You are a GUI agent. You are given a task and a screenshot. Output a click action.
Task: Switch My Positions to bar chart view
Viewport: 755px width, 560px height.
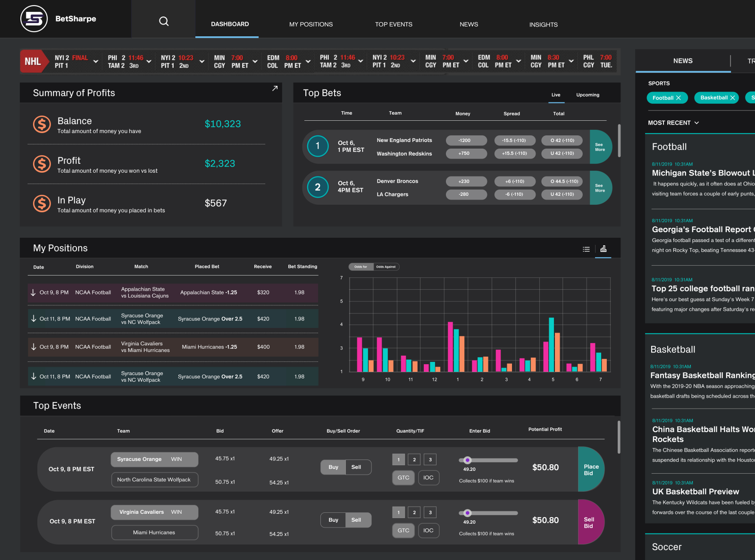tap(603, 249)
